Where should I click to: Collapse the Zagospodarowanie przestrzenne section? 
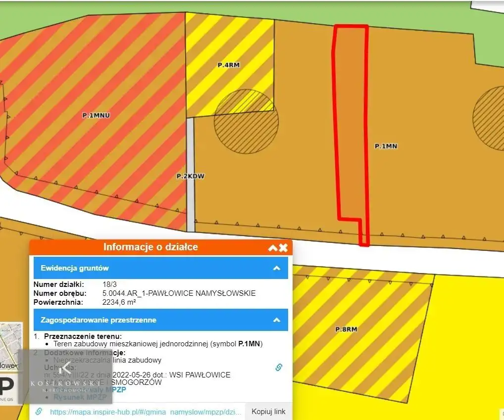coord(276,320)
